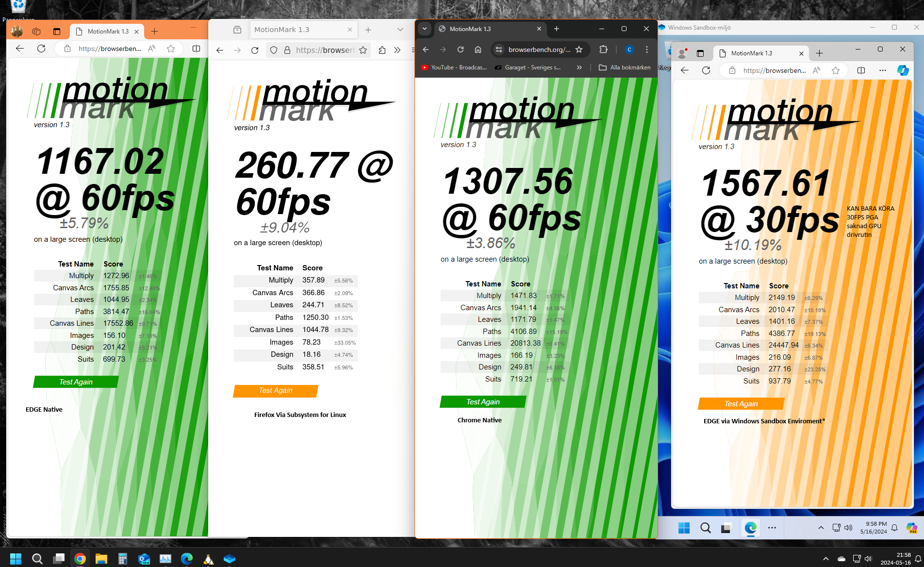Bookmark this page with the Firefox star
Viewport: 924px width, 567px height.
363,50
